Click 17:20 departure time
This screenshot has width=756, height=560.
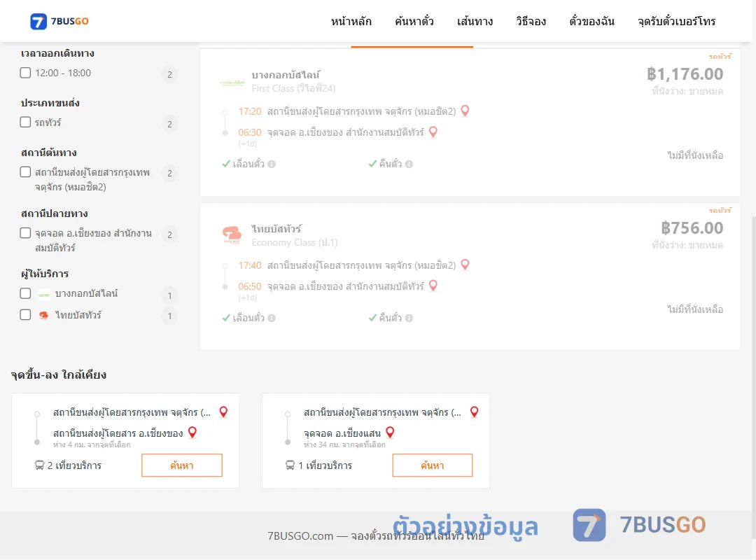(x=250, y=111)
